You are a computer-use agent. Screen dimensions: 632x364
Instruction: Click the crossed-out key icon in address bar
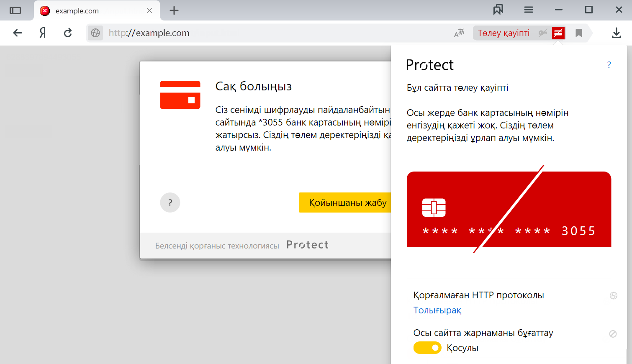(x=543, y=33)
